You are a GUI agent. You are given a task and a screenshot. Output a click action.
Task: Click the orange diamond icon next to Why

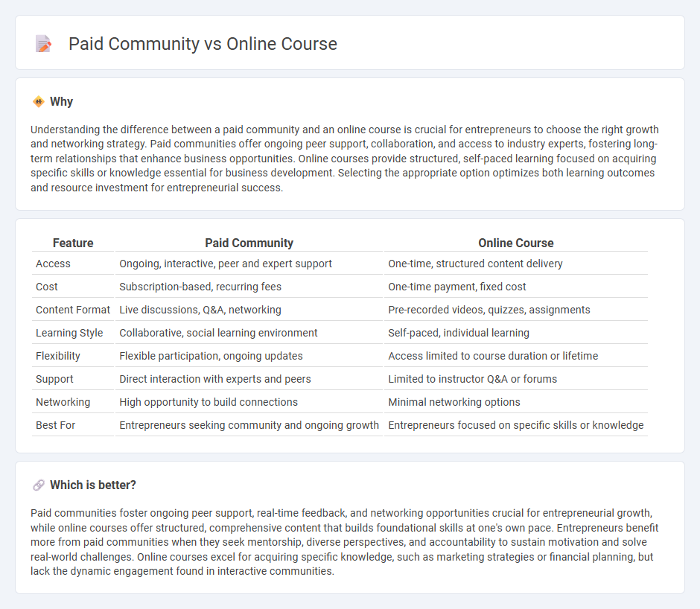tap(39, 102)
